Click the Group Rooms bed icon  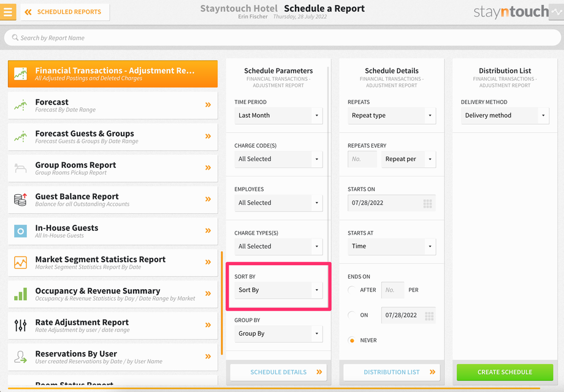point(20,168)
